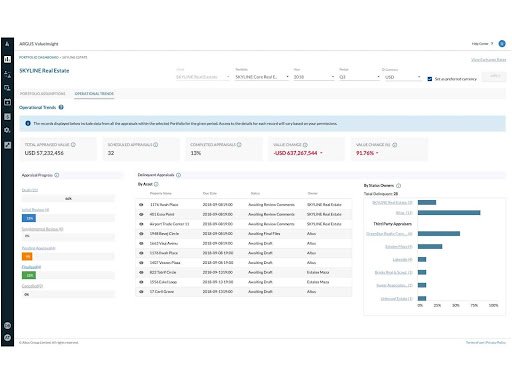Viewport: 512px width, 384px height.
Task: Click the settings gear icon in sidebar
Action: click(x=7, y=130)
